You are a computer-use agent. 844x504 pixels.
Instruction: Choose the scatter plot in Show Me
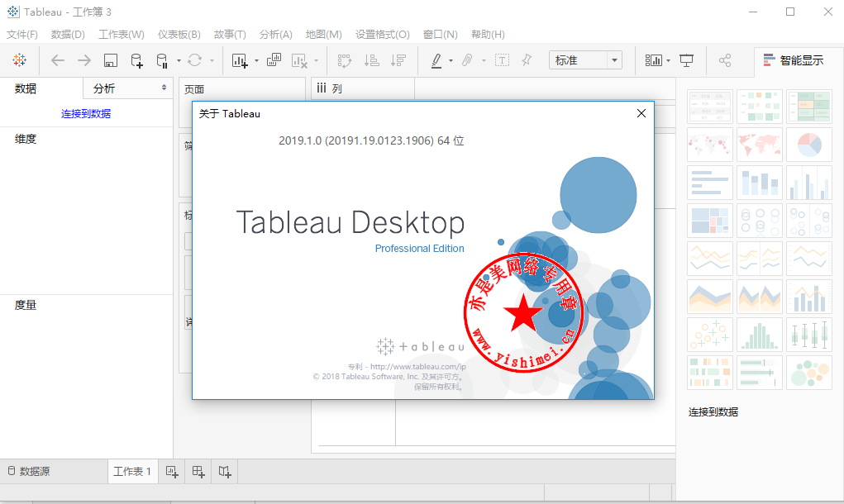click(x=710, y=334)
